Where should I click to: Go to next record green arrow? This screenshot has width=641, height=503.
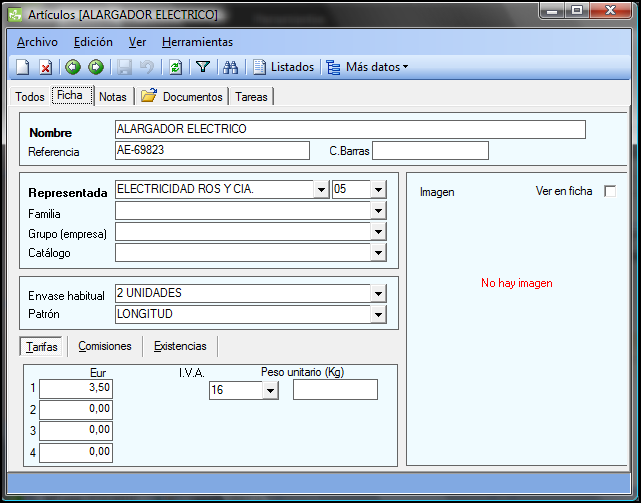(96, 67)
